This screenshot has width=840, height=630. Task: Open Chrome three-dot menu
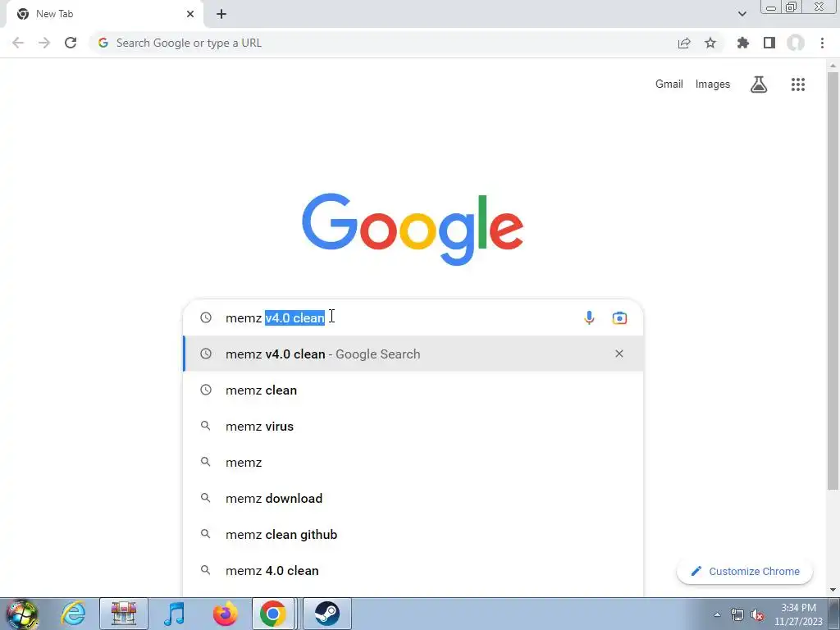(x=822, y=43)
